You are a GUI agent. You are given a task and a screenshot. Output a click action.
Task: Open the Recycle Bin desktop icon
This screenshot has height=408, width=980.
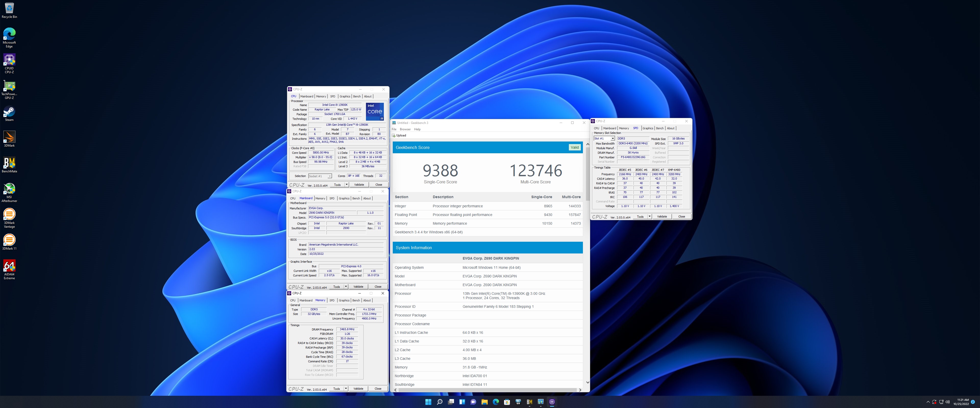coord(9,10)
